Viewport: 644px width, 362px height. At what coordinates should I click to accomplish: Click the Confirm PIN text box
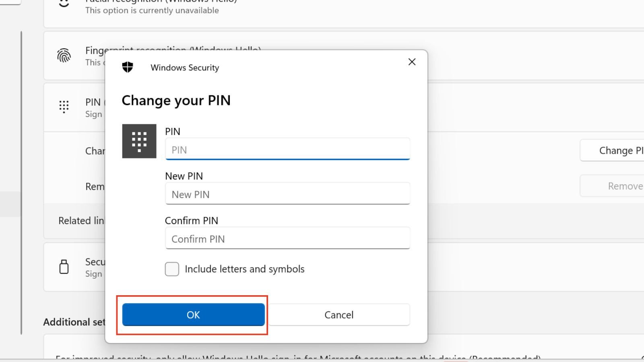pyautogui.click(x=287, y=238)
